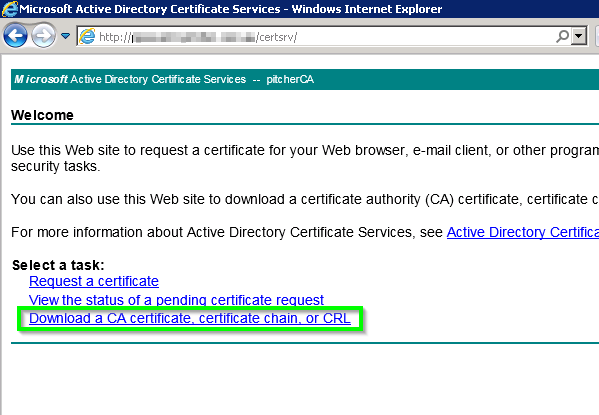Open the recent pages dropdown arrow
The image size is (599, 415).
pos(66,36)
